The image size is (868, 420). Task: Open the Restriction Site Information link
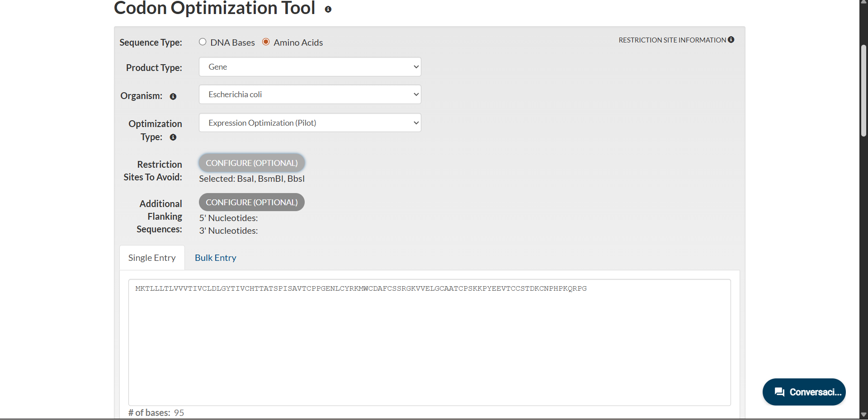click(672, 40)
